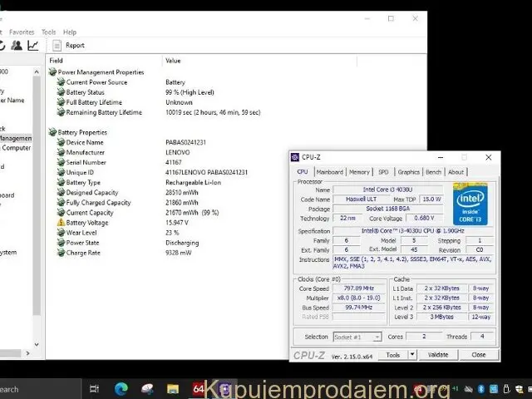The height and width of the screenshot is (399, 532).
Task: Open the Socket #1 selection dropdown
Action: point(357,337)
